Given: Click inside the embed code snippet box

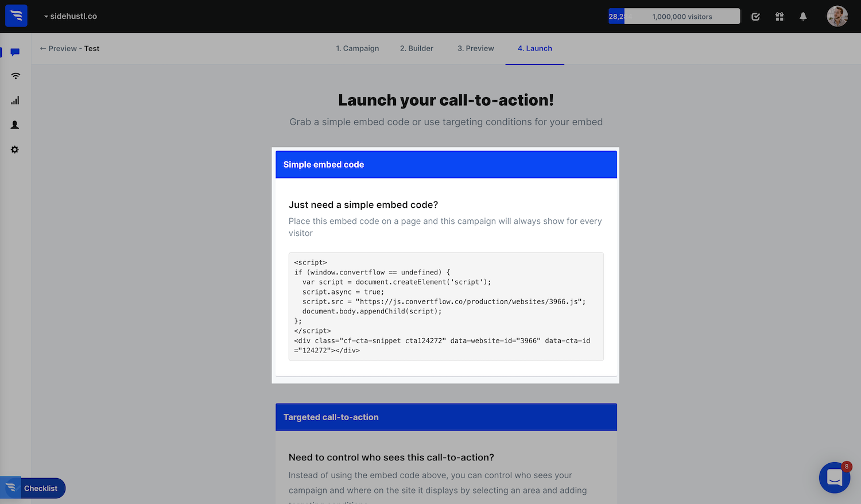Looking at the screenshot, I should point(446,307).
